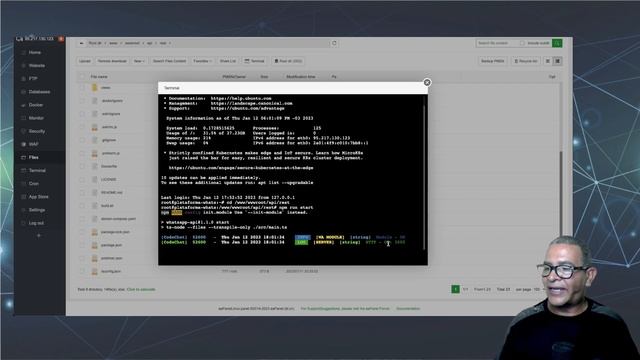Click the Root dir breadcrumb
This screenshot has width=640, height=360.
95,43
